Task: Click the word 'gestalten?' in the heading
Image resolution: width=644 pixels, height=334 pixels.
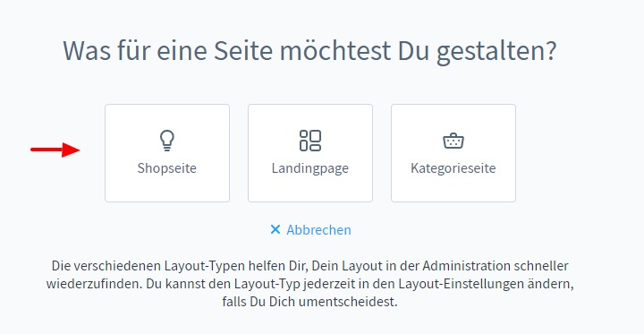Action: [496, 52]
